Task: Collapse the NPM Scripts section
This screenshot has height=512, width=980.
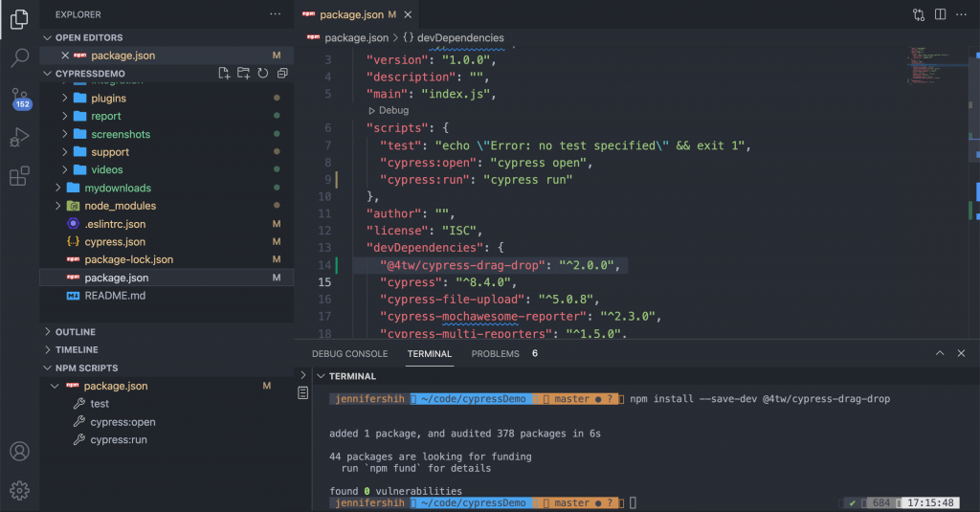Action: [x=48, y=367]
